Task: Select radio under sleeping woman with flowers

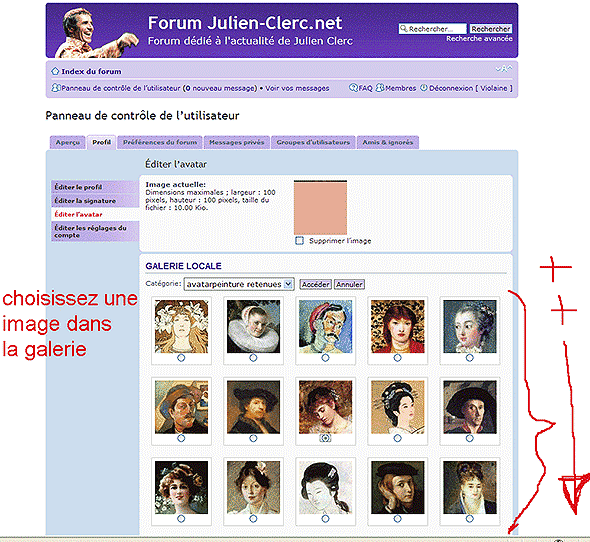Action: 325,438
